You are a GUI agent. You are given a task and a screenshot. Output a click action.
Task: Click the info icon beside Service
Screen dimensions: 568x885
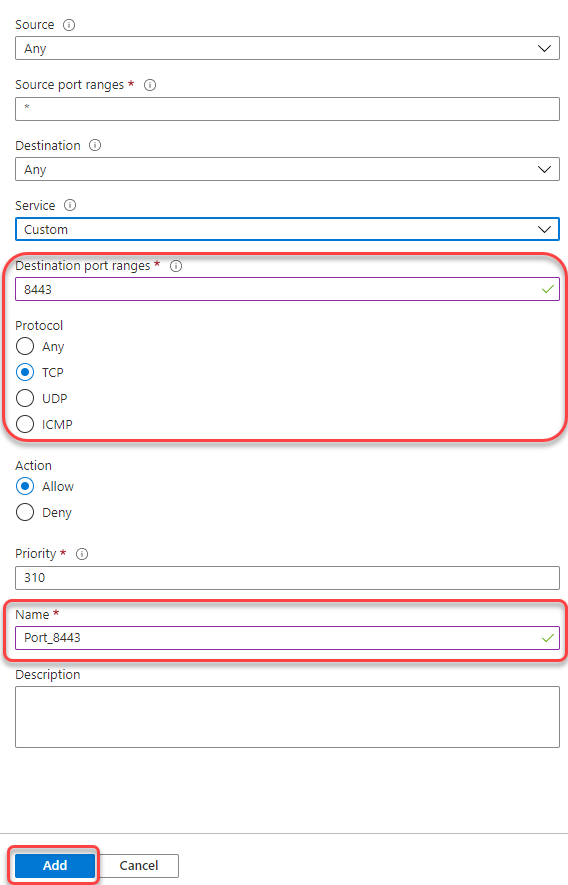click(69, 205)
